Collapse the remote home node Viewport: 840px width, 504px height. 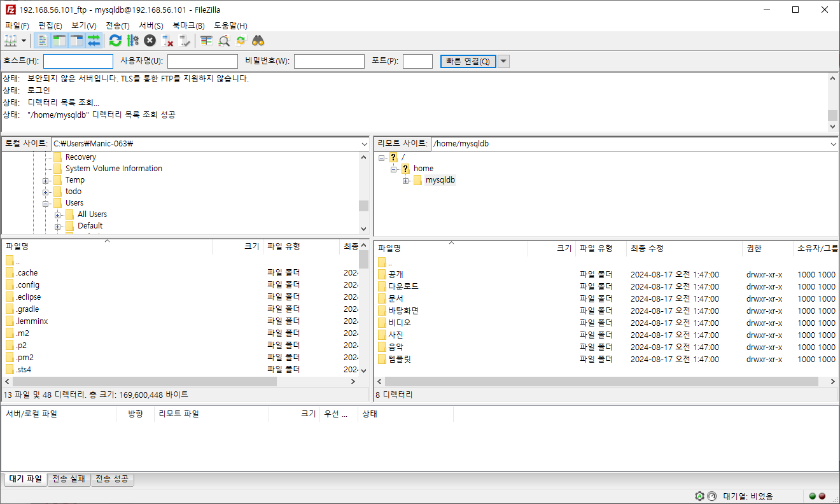(393, 169)
